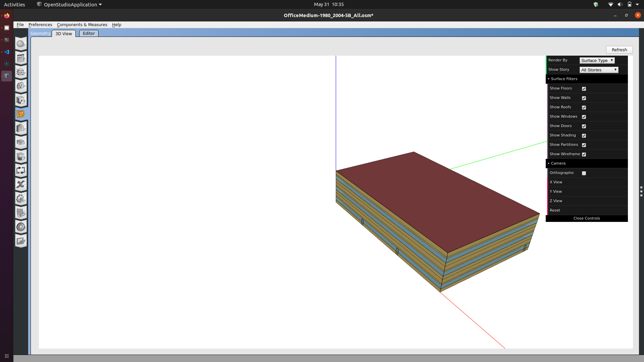Launch the Run Simulation tab
The height and width of the screenshot is (362, 644).
tap(21, 227)
